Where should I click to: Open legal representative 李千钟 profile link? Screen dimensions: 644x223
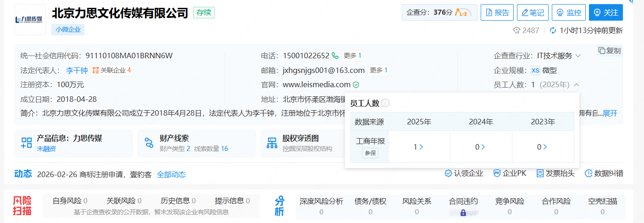click(x=77, y=70)
